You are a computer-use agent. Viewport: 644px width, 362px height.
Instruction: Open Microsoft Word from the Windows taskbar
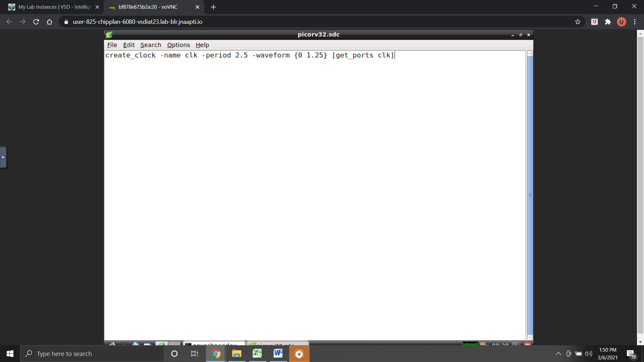pyautogui.click(x=278, y=353)
